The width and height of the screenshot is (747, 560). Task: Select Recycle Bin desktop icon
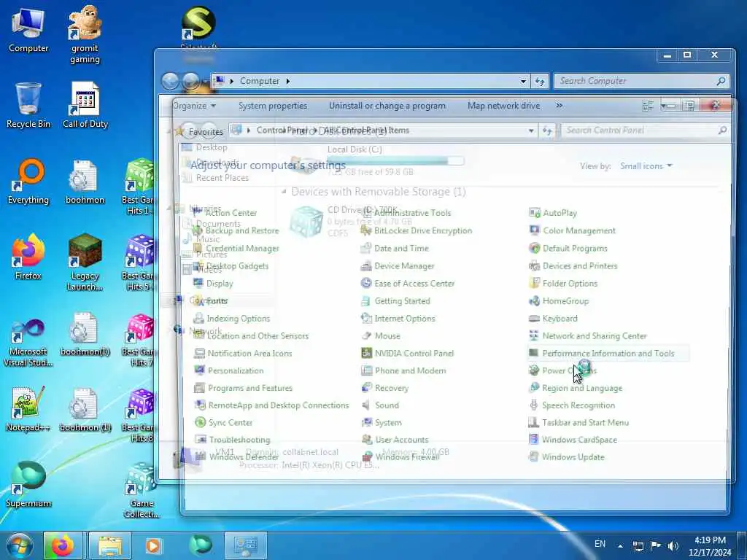28,106
